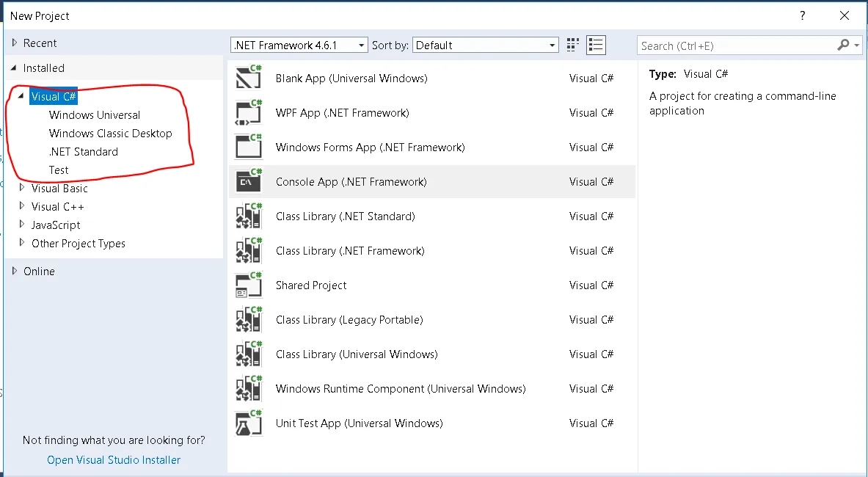868x477 pixels.
Task: Expand the Other Project Types node arrow
Action: [22, 242]
